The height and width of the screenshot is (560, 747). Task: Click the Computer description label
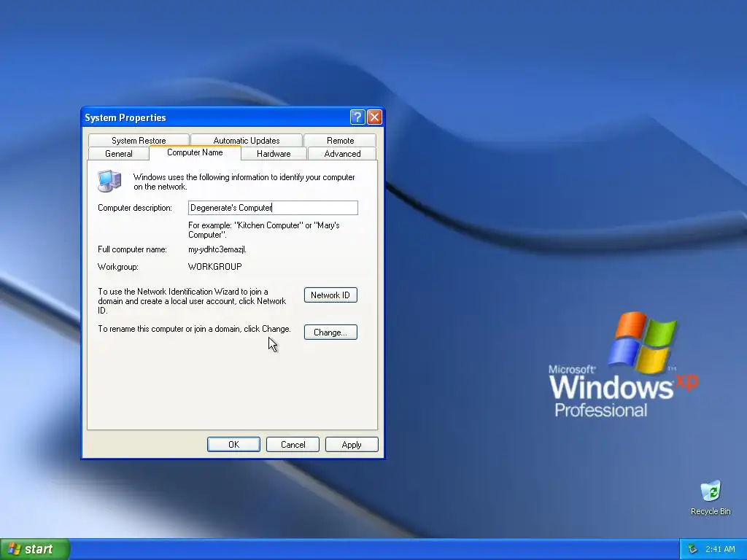[x=135, y=208]
